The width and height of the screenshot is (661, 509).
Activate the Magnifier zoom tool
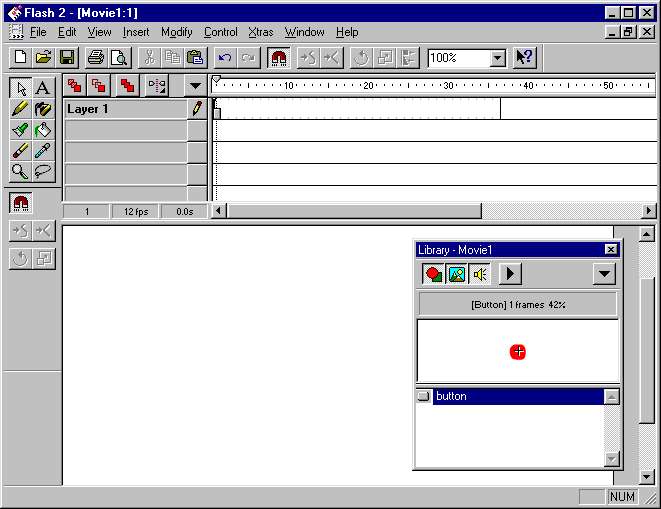click(x=20, y=172)
